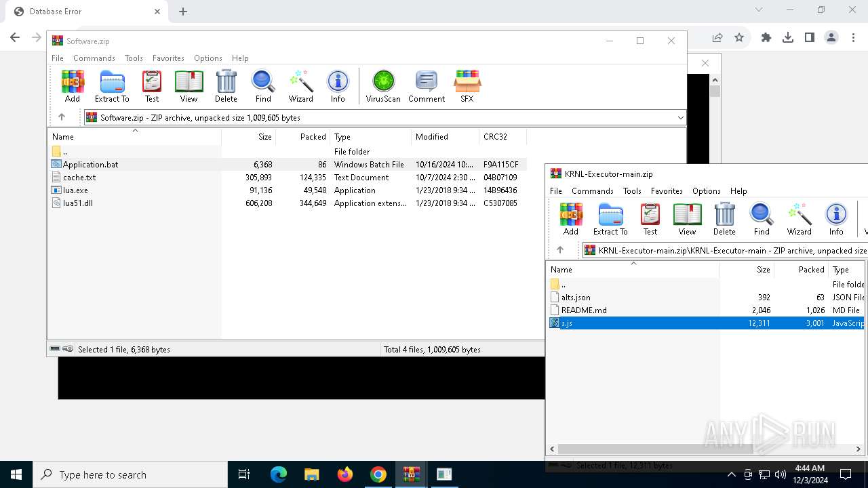Select s.js file row
Viewport: 868px width, 488px height.
[x=707, y=323]
